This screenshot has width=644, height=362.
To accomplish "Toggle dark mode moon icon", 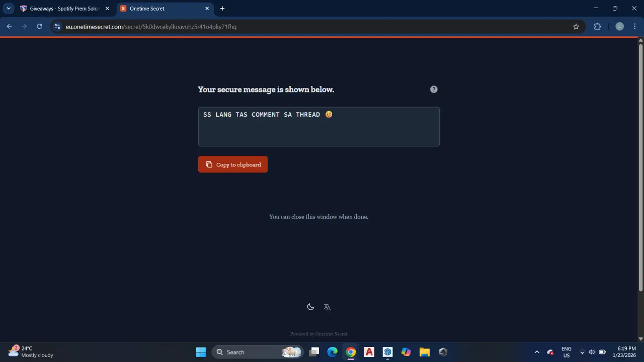I will [x=310, y=307].
